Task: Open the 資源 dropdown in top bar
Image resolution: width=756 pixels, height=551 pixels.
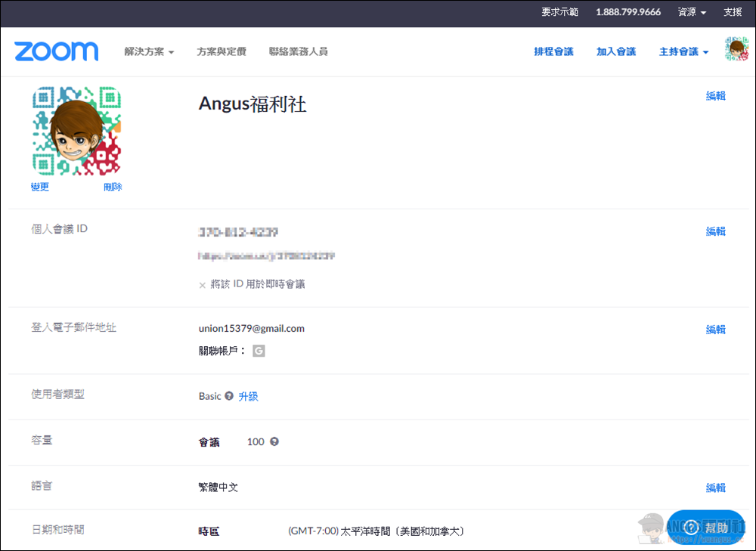Action: [692, 12]
